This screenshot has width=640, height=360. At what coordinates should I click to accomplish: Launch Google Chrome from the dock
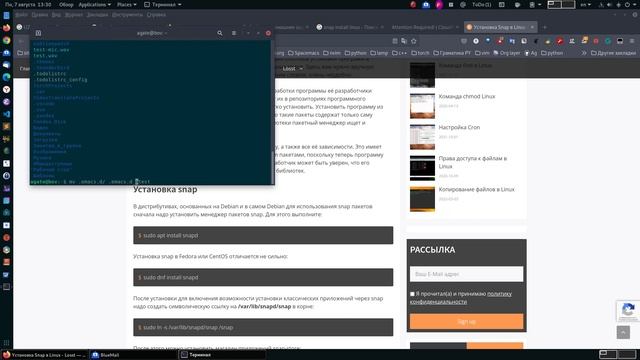pyautogui.click(x=6, y=40)
